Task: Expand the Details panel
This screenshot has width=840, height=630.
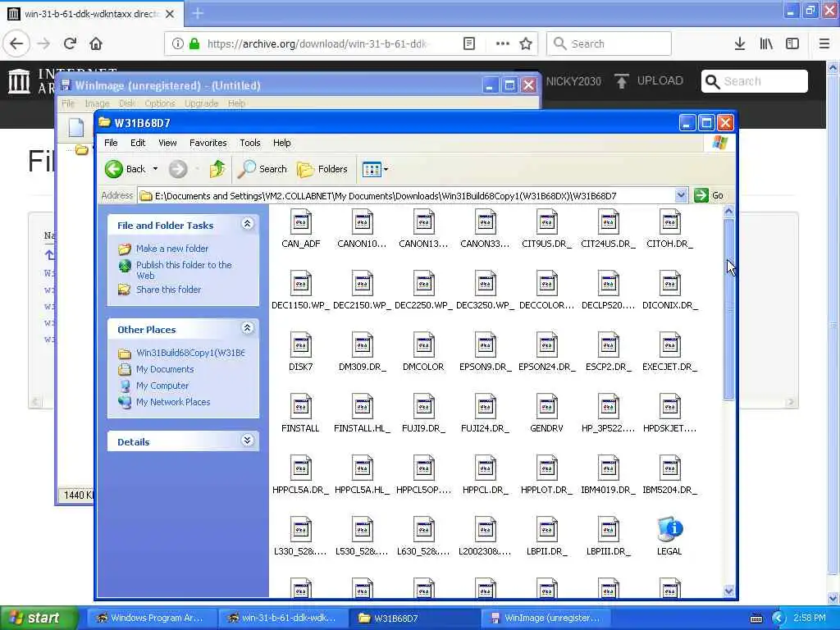Action: point(247,441)
